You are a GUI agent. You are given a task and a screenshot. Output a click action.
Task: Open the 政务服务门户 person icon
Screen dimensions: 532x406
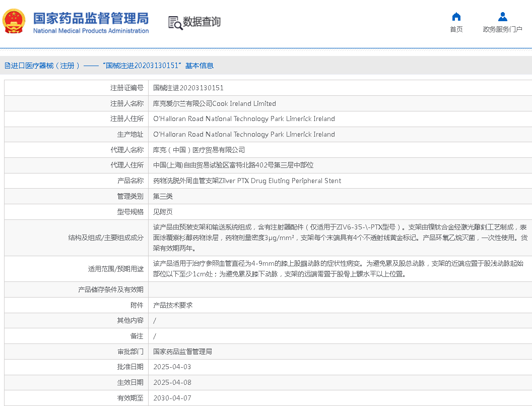click(502, 17)
